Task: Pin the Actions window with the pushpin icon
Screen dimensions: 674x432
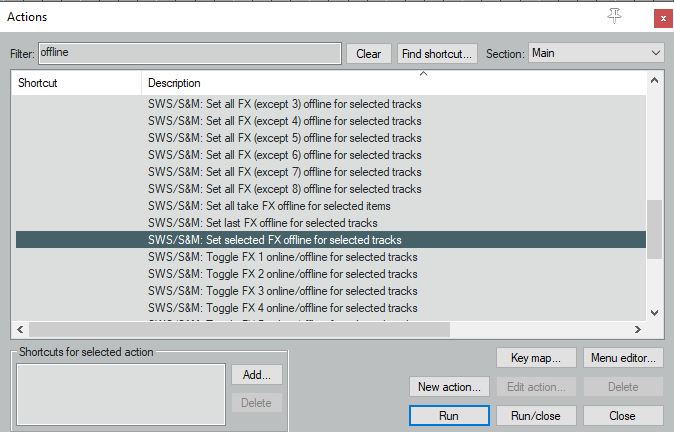Action: point(614,16)
